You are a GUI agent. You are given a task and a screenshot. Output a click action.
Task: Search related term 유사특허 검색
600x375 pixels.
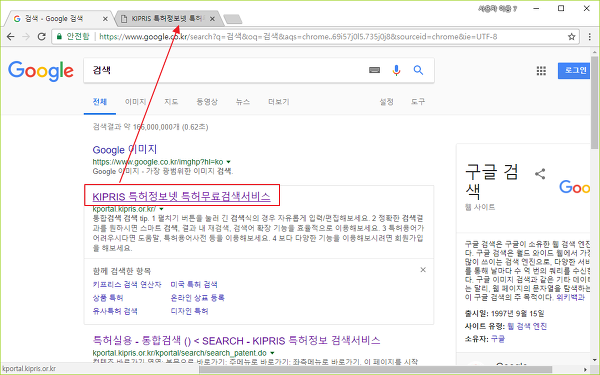coord(115,311)
